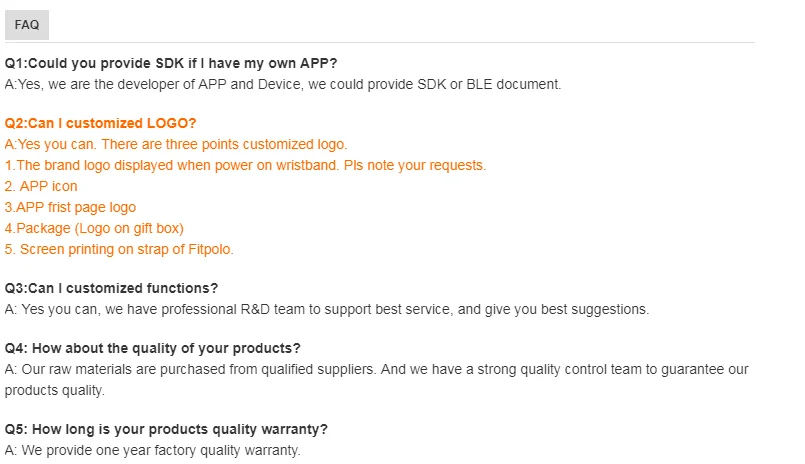Image resolution: width=805 pixels, height=464 pixels.
Task: Select the Q5 quality warranty question
Action: click(x=166, y=429)
